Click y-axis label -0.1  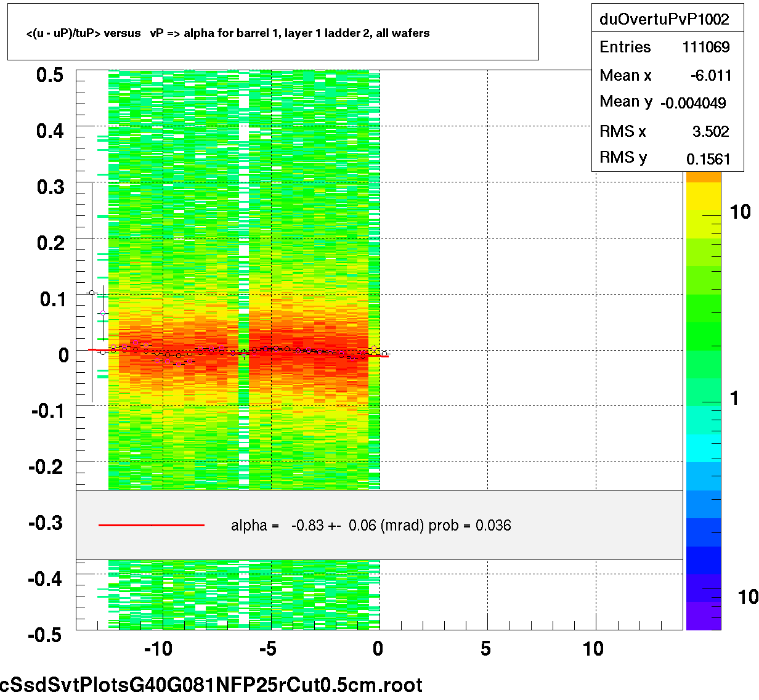(x=48, y=411)
